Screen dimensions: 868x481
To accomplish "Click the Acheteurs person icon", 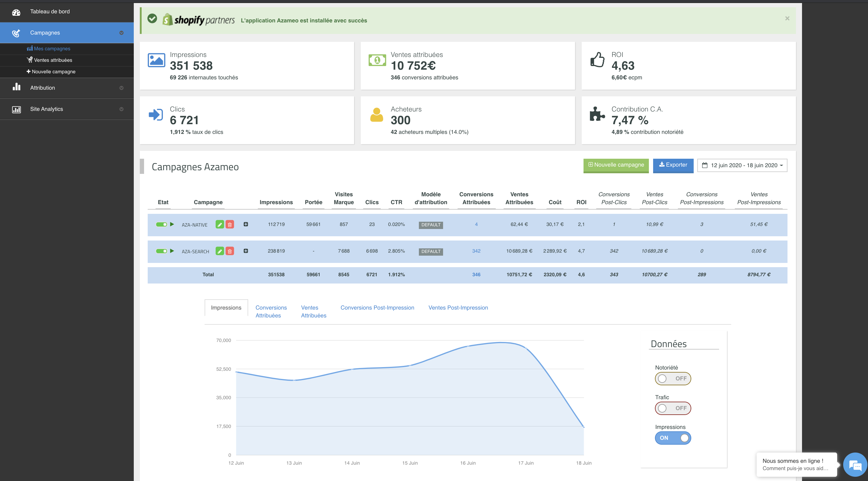I will click(377, 115).
